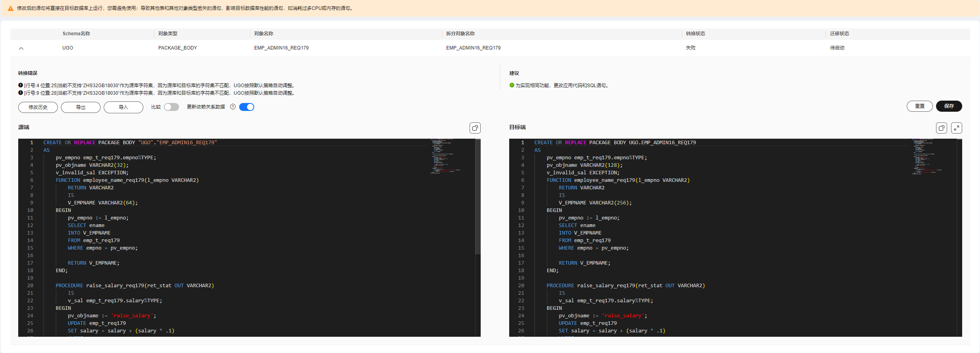The image size is (980, 353).
Task: Click source line RETURN V_EMPNAME;
Action: pyautogui.click(x=93, y=263)
